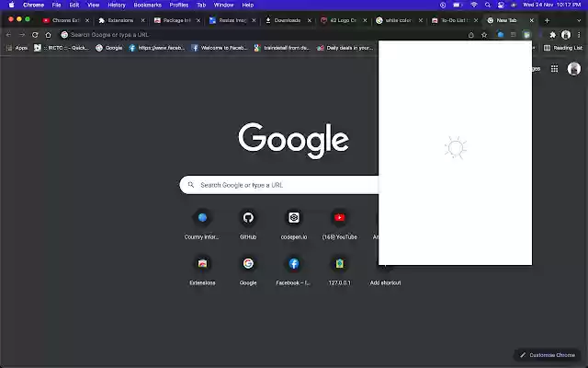Click the share icon in the address bar
588x368 pixels.
pos(471,35)
